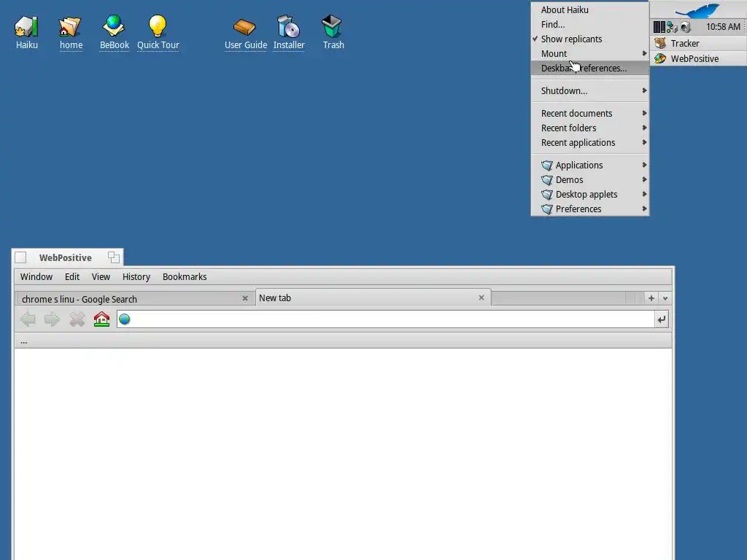Close the New tab tab
This screenshot has width=747, height=560.
tap(481, 297)
